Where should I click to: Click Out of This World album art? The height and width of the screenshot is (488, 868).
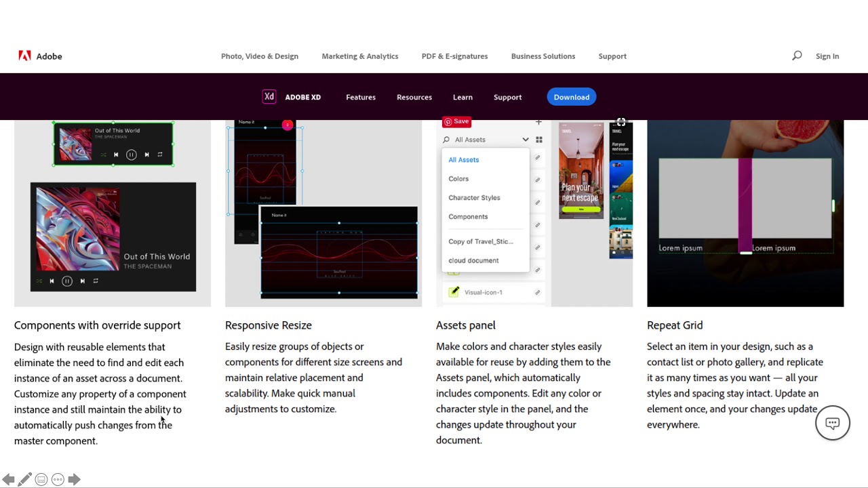(78, 228)
